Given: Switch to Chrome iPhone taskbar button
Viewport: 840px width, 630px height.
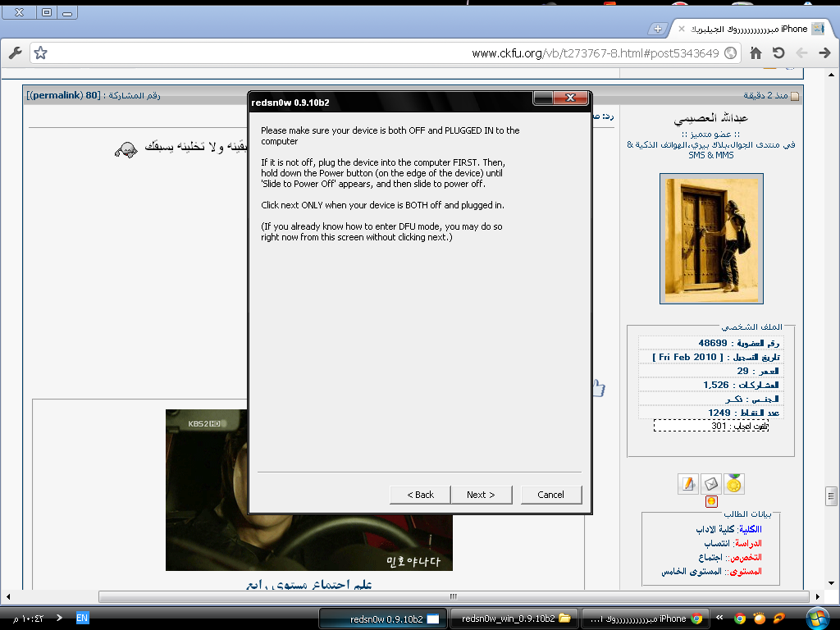Looking at the screenshot, I should (645, 619).
